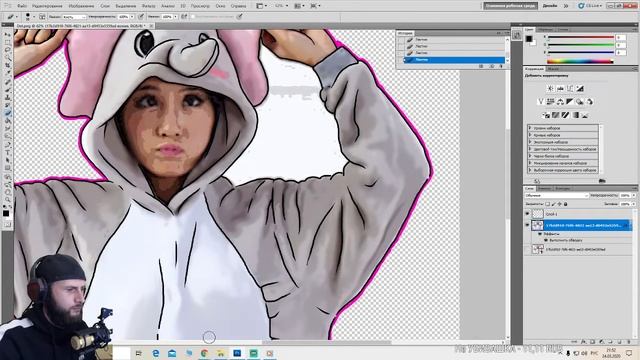640x360 pixels.
Task: Expand the Черно-белое наборов presets
Action: pos(530,156)
